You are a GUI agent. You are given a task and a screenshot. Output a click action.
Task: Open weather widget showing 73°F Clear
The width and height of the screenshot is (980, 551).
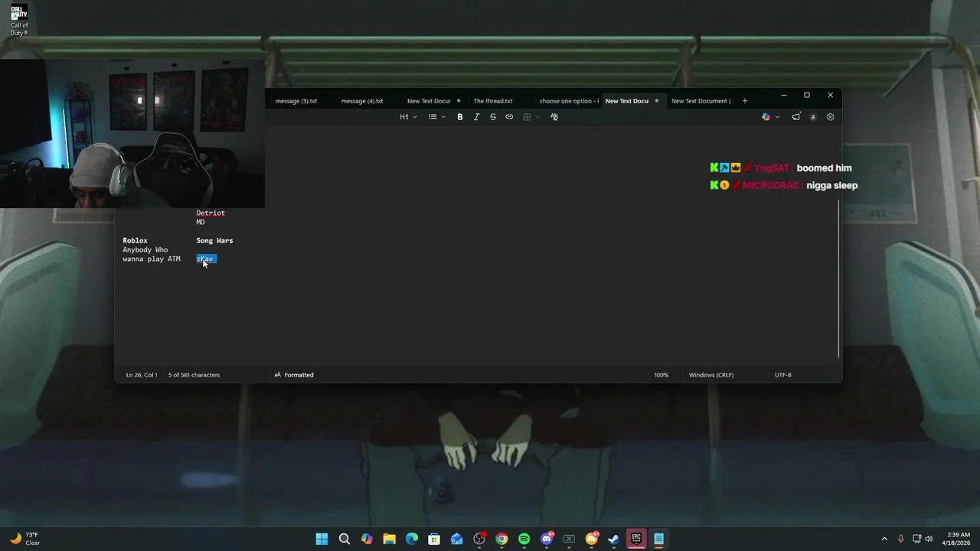click(24, 539)
